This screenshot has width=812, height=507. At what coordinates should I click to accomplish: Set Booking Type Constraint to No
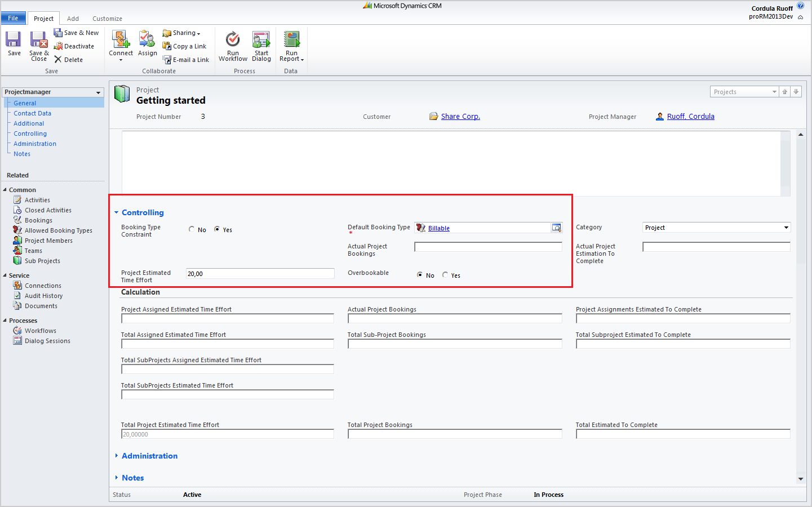click(x=192, y=229)
